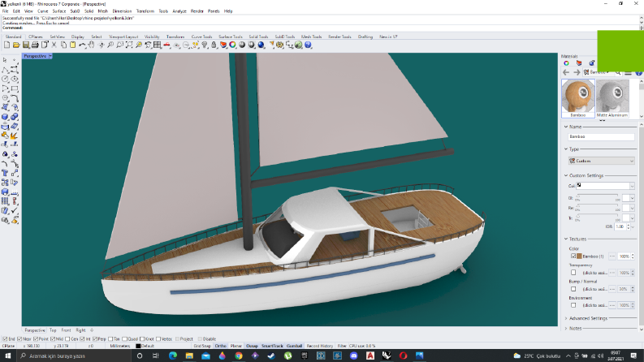Enable the Transparency texture checkbox
The width and height of the screenshot is (644, 362).
(573, 273)
